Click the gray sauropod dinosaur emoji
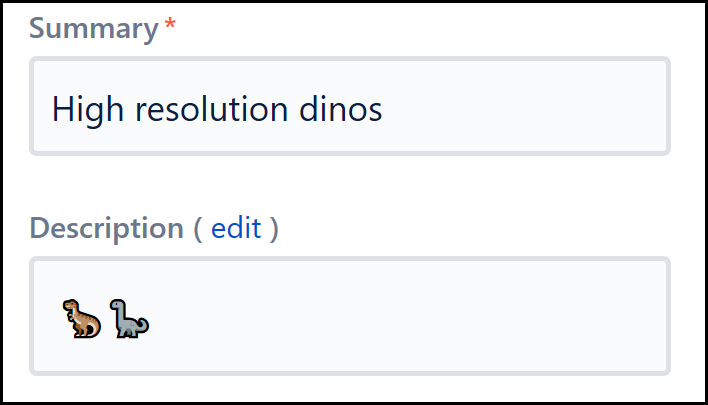 click(129, 318)
